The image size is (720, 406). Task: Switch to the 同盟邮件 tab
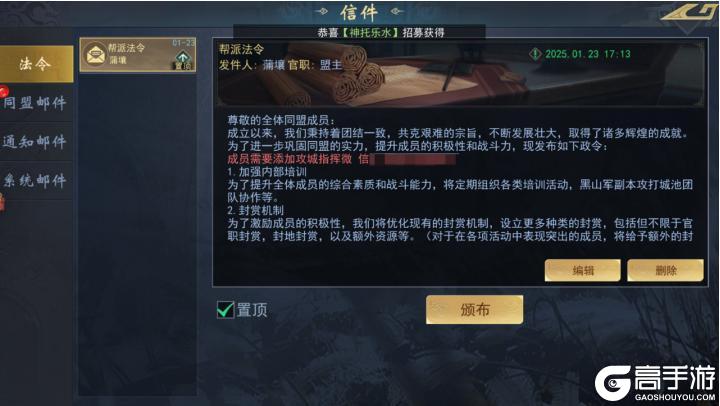tap(36, 103)
